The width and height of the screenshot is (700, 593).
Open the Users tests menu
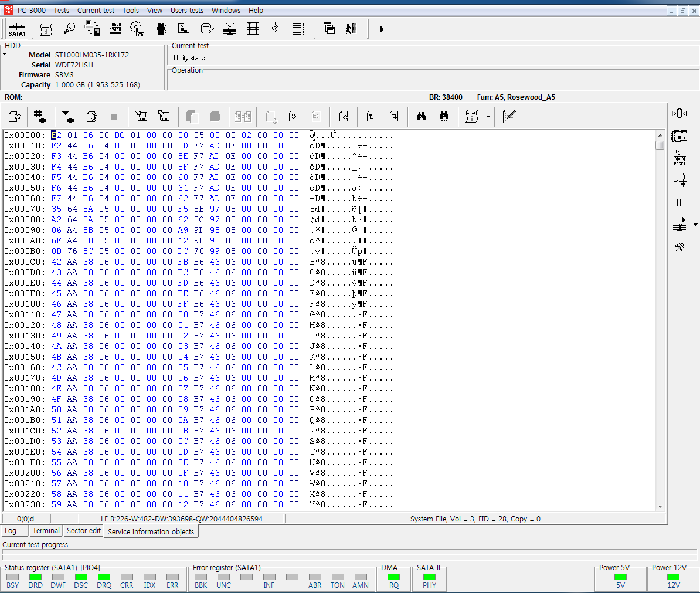(x=186, y=11)
